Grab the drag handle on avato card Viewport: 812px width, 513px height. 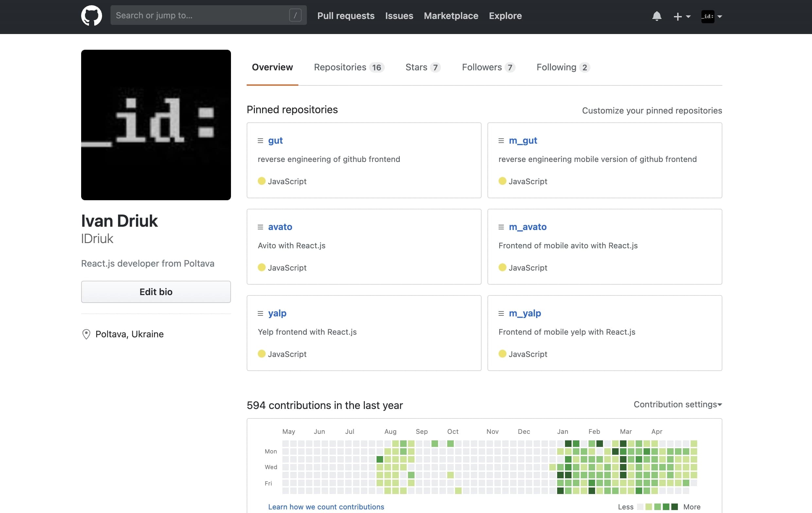pyautogui.click(x=260, y=227)
